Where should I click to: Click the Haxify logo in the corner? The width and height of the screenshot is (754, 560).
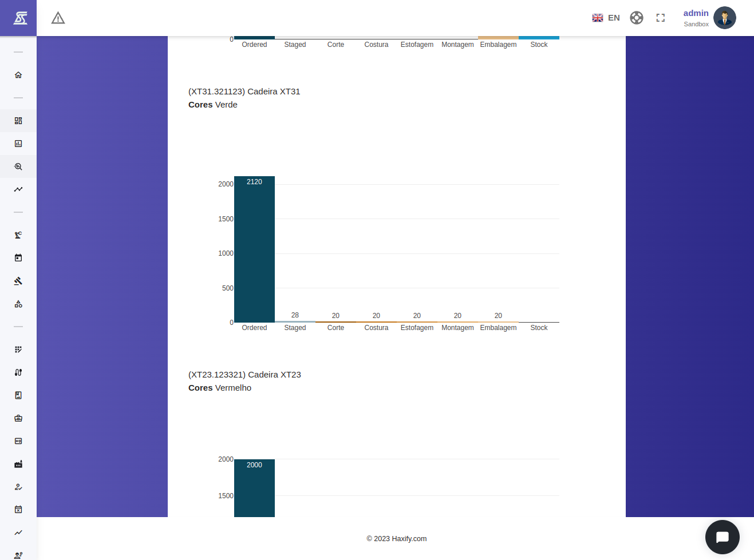click(x=20, y=18)
